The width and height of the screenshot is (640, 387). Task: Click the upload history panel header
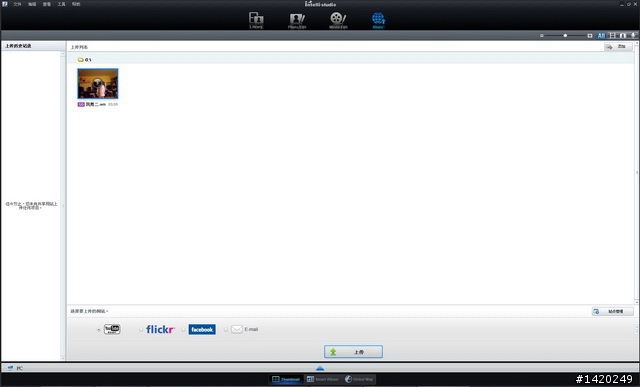click(x=33, y=46)
